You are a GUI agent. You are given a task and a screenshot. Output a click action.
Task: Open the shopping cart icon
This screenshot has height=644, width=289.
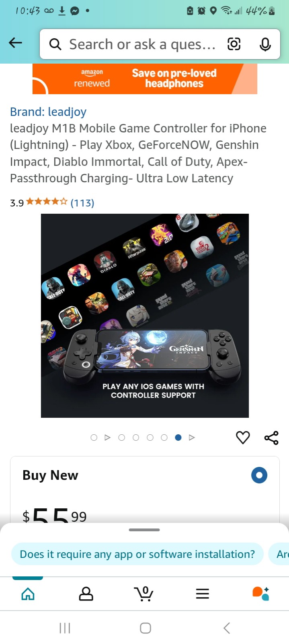click(143, 593)
